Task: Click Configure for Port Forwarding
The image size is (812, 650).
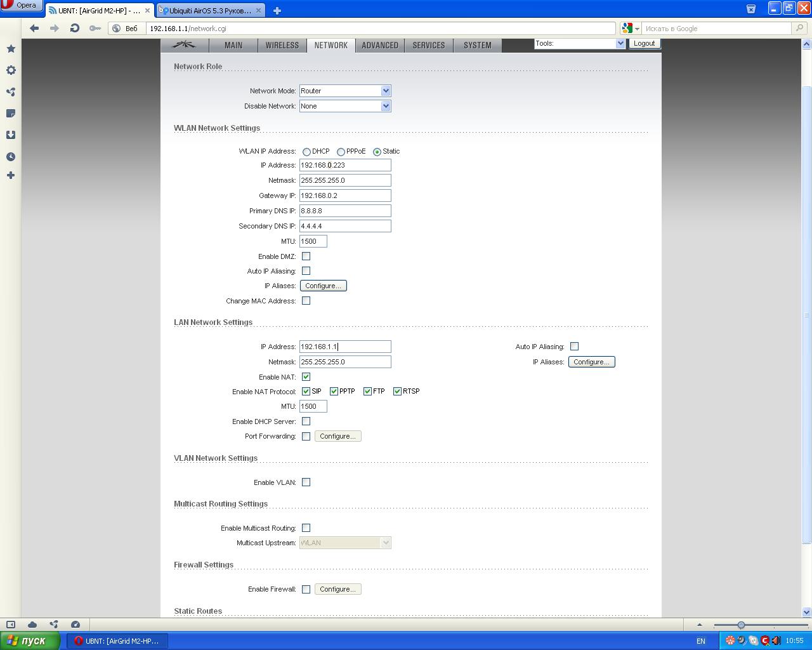Action: [338, 436]
